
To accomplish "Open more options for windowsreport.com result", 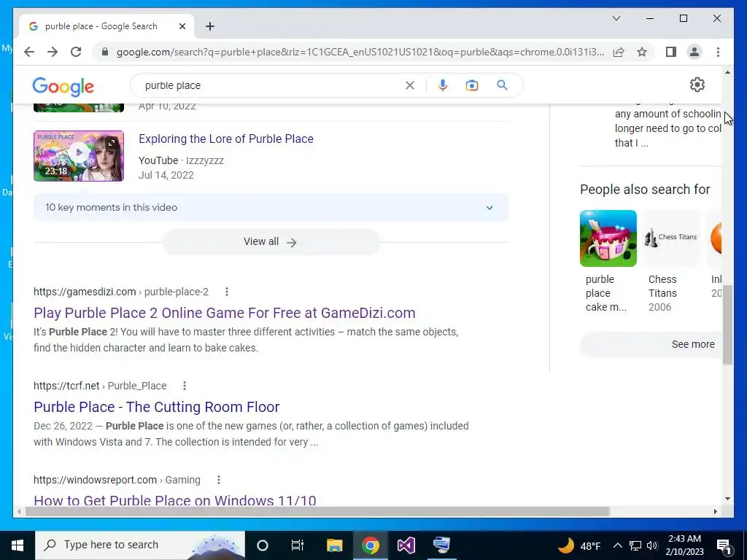I will point(219,480).
